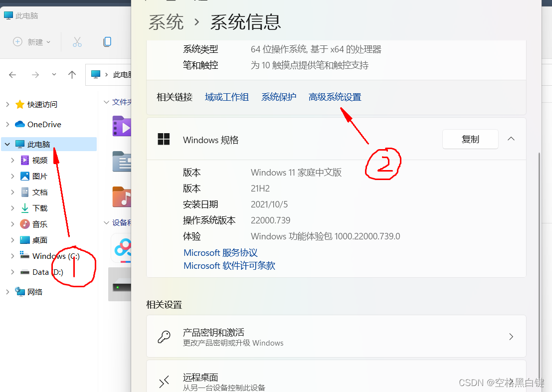The height and width of the screenshot is (392, 552).
Task: Collapse the 此电脑 tree node
Action: [7, 145]
